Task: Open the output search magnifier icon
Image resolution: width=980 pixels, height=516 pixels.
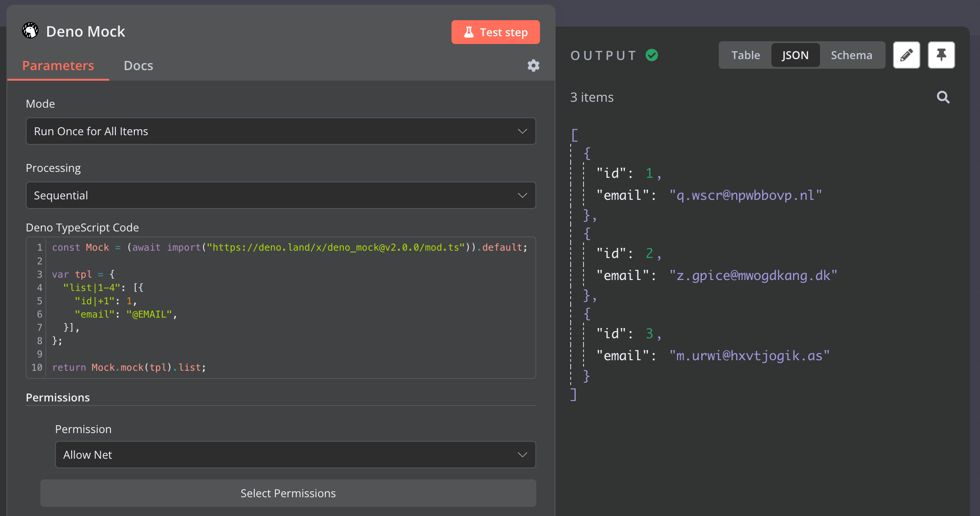Action: [x=943, y=97]
